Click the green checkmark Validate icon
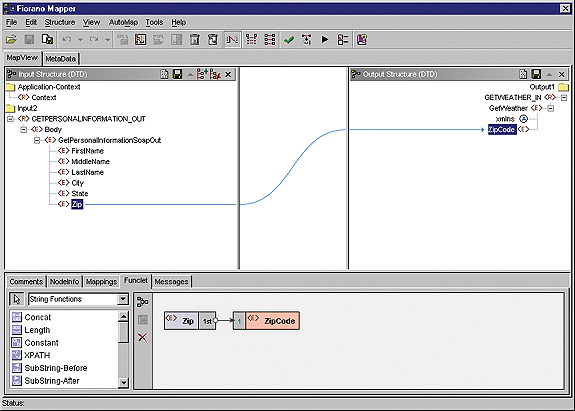Image resolution: width=575 pixels, height=411 pixels. pyautogui.click(x=289, y=39)
